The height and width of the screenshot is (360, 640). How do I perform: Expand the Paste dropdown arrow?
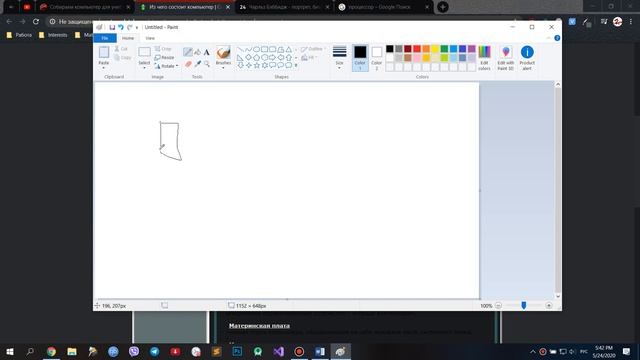(104, 68)
